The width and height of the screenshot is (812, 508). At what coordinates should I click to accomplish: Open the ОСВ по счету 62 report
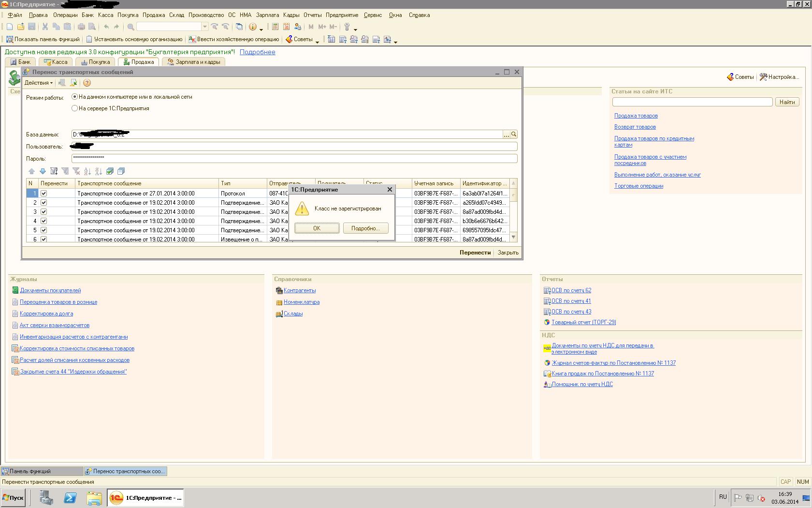pyautogui.click(x=571, y=290)
